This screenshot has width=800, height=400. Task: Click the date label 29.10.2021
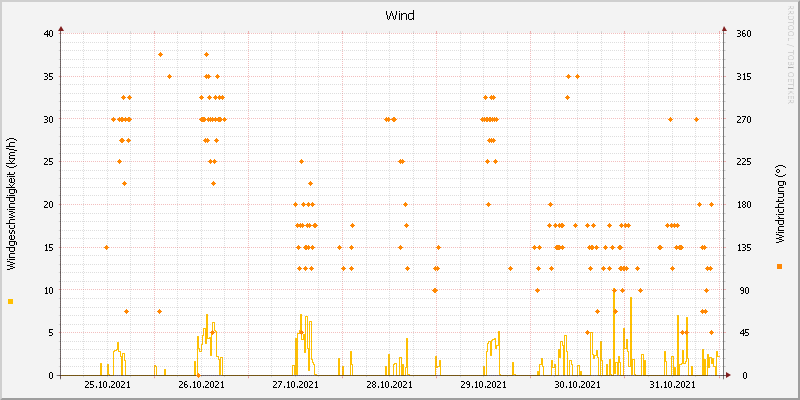(484, 384)
